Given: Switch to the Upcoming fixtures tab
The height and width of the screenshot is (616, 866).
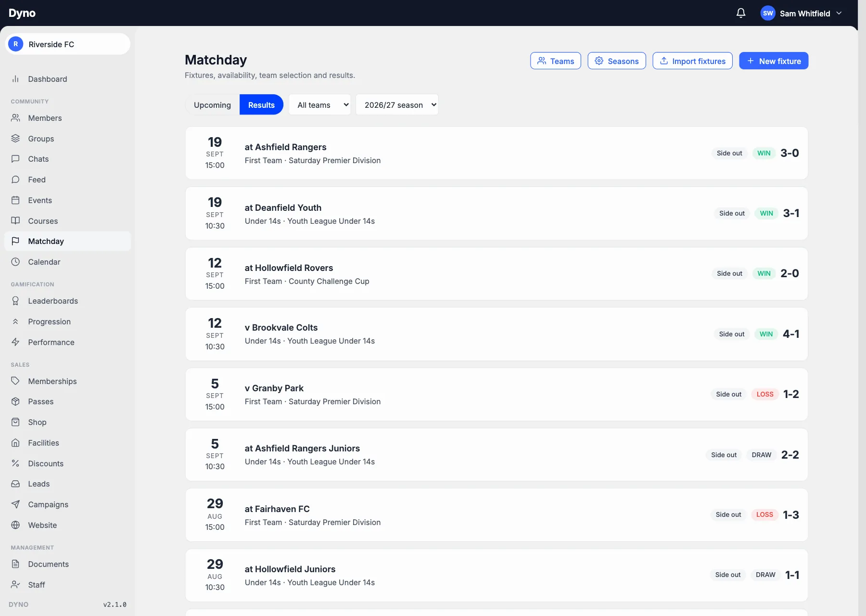Looking at the screenshot, I should pos(212,105).
